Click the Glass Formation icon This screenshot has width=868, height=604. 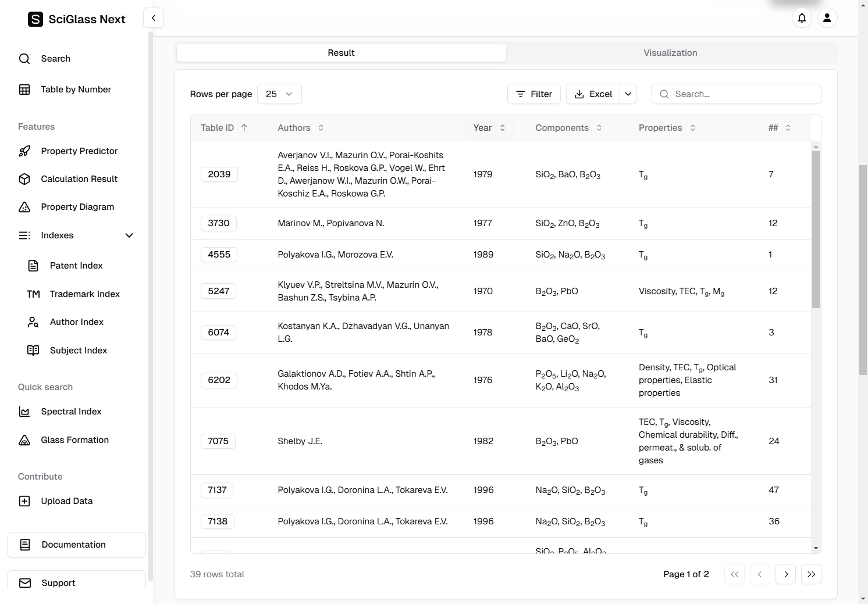tap(24, 440)
